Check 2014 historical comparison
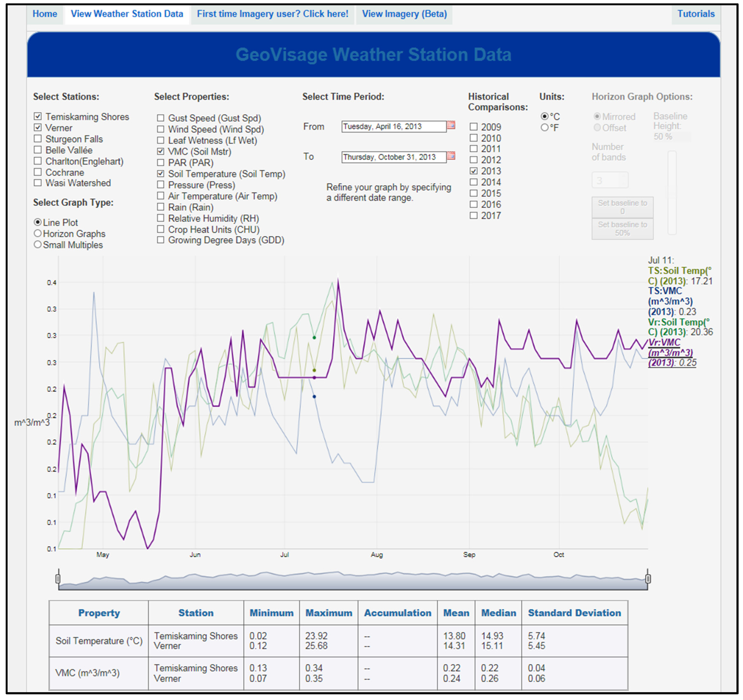Viewport: 743px width, 700px height. [473, 182]
